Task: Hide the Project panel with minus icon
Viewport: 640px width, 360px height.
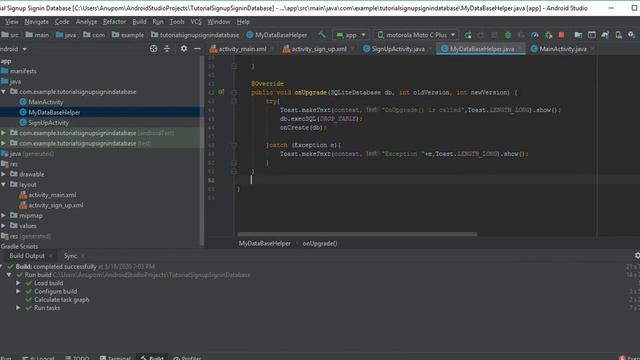Action: (197, 49)
